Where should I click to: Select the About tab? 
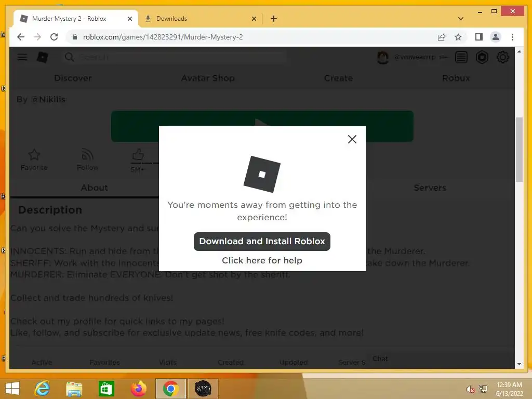tap(95, 188)
